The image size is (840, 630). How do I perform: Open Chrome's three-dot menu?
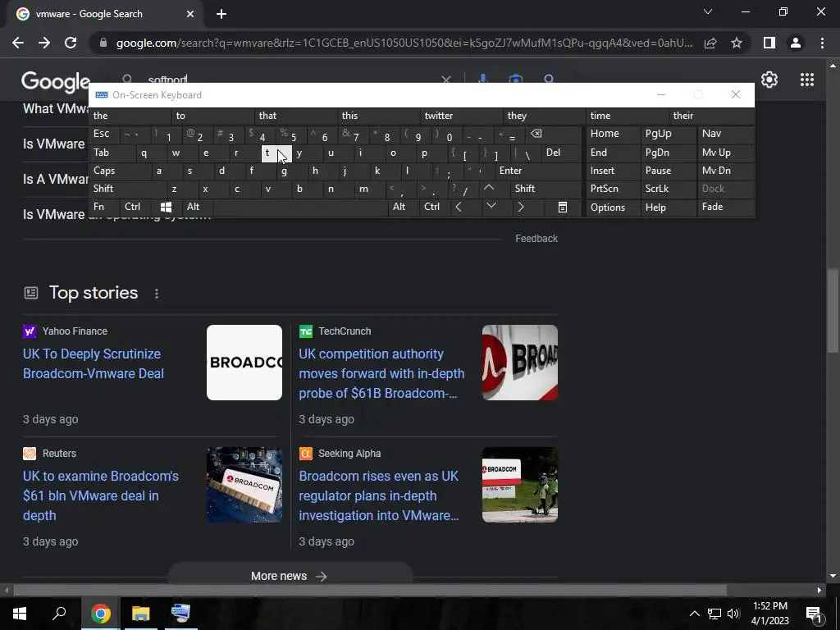click(822, 43)
